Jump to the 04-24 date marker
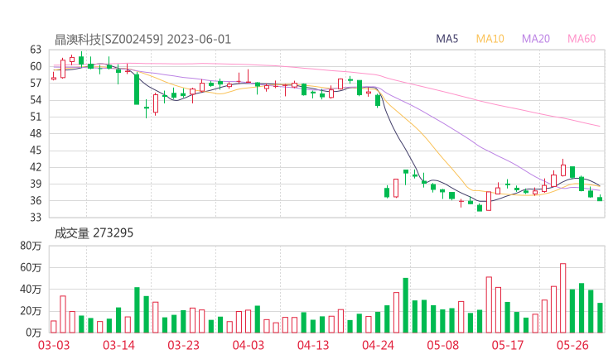This screenshot has width=613, height=364. (378, 346)
